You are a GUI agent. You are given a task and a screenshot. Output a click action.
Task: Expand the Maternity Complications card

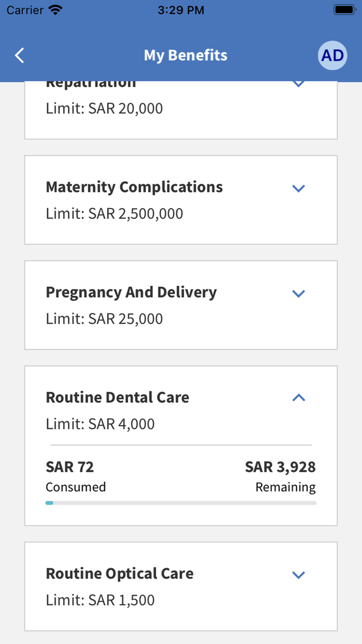point(298,188)
